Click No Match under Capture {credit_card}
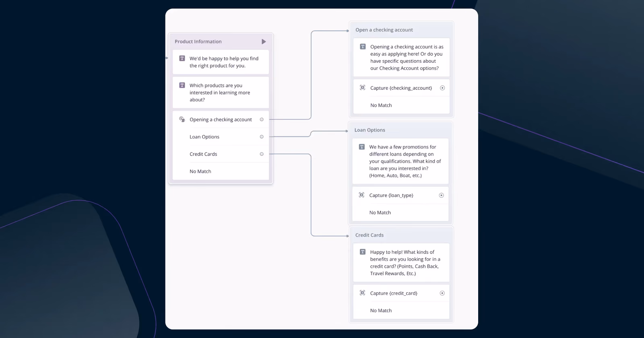This screenshot has height=338, width=644. point(381,311)
